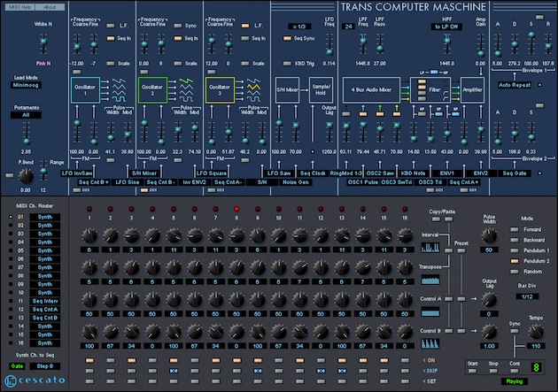Viewport: 558px width, 392px height.
Task: Click the Oscillator 2 block
Action: 152,90
